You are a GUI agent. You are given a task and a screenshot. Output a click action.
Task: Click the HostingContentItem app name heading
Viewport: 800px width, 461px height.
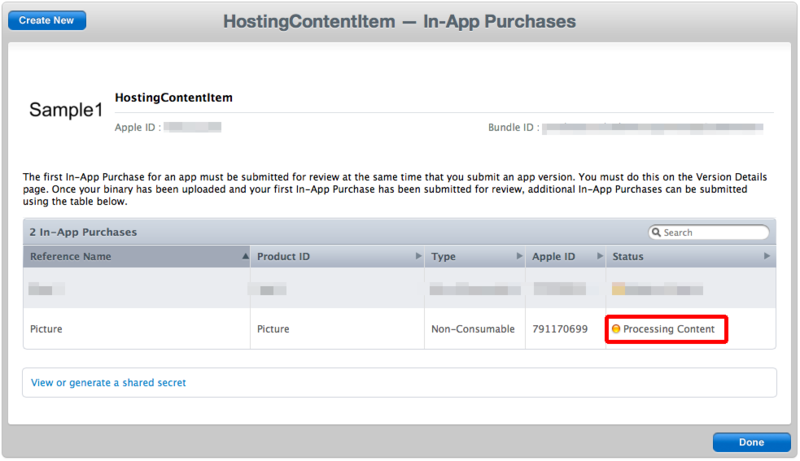(x=173, y=97)
